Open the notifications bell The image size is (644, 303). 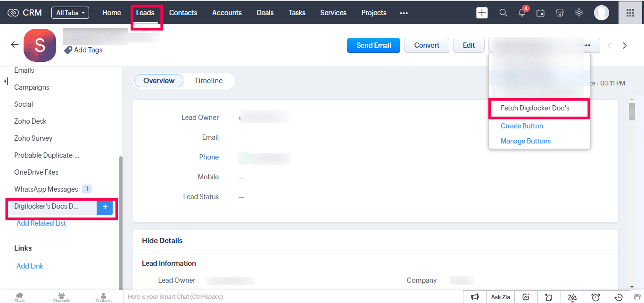pyautogui.click(x=522, y=13)
